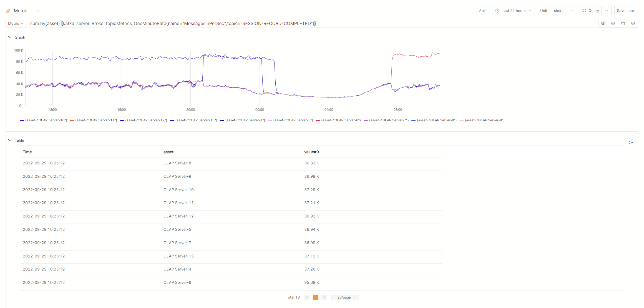Click the OLAP Server-9 legend color swatch
This screenshot has height=308, width=644.
point(461,121)
